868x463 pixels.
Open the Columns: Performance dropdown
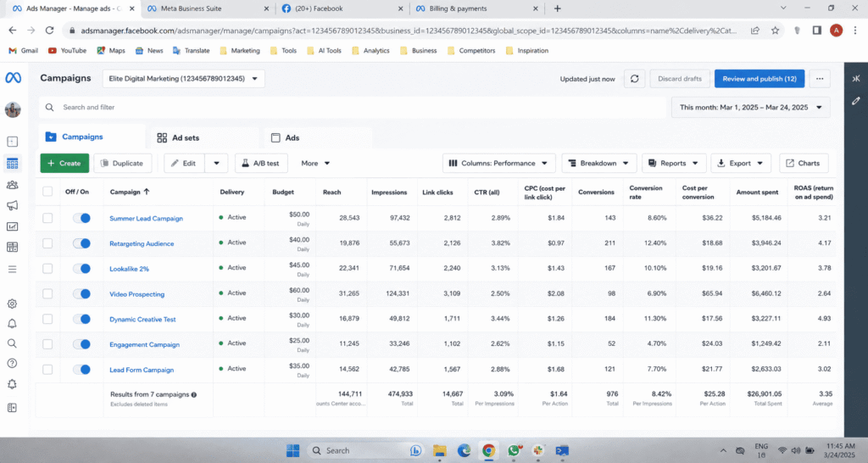coord(498,164)
